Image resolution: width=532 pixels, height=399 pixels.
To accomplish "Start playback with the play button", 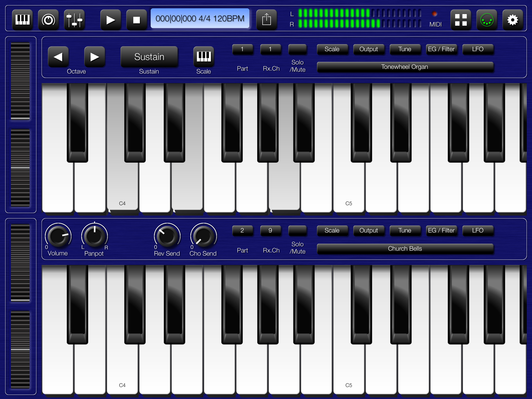I will coord(111,20).
